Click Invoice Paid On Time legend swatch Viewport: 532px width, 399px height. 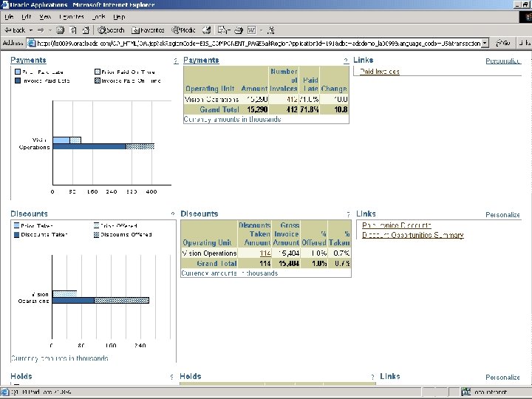point(98,81)
